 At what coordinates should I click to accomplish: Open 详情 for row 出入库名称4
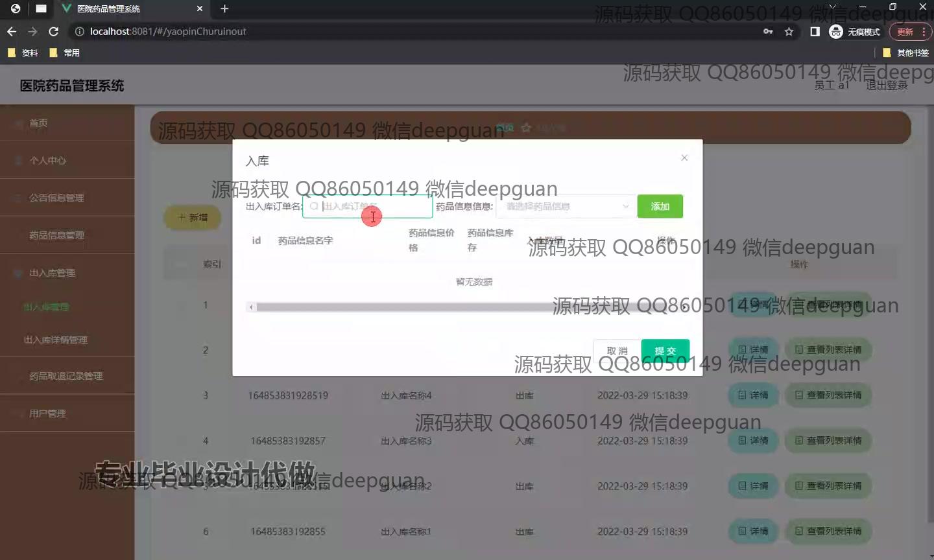(753, 395)
